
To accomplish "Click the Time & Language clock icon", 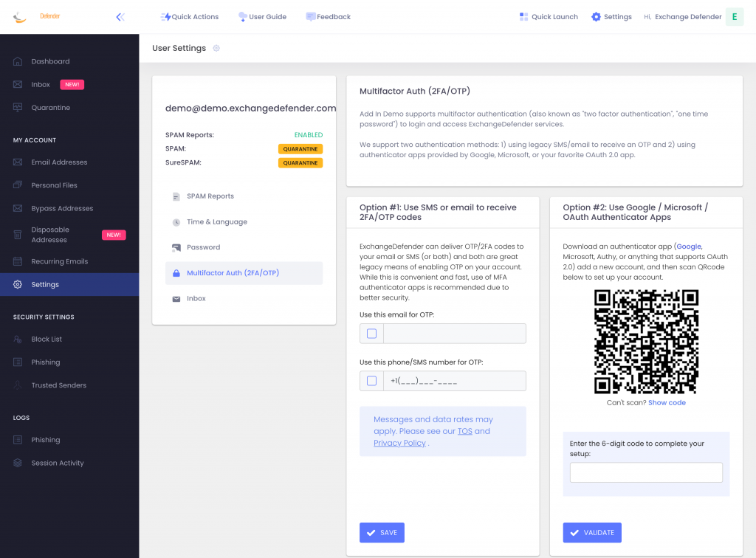I will coord(176,222).
